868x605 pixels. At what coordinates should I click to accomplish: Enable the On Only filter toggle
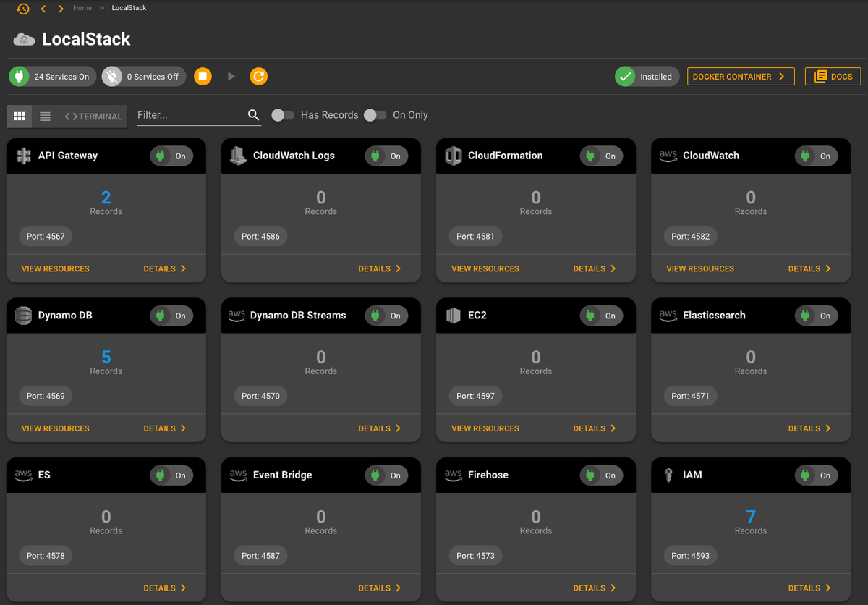click(375, 115)
